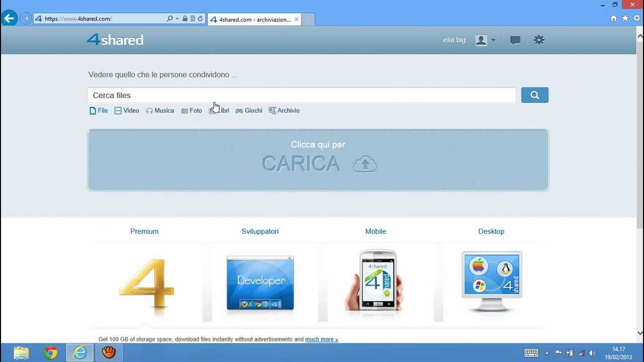The height and width of the screenshot is (362, 644).
Task: Open the Desktop link
Action: click(492, 231)
